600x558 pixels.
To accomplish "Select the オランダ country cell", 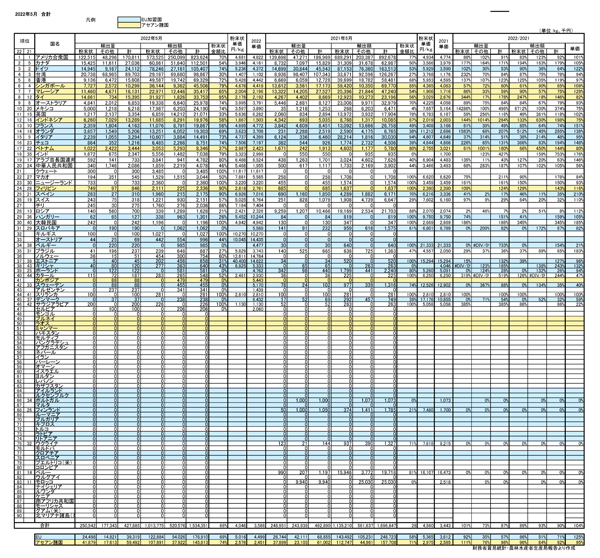I will coord(55,131).
